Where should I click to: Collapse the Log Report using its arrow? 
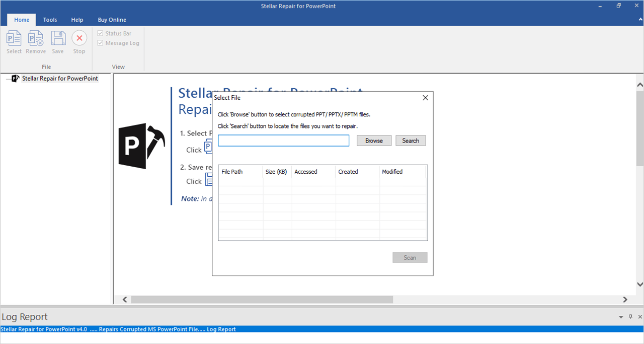[621, 317]
